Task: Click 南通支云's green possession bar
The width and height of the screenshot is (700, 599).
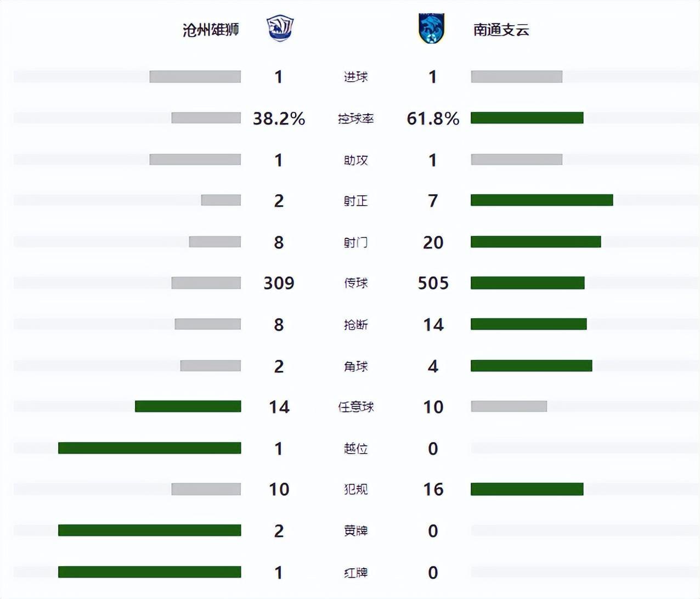Action: (x=527, y=118)
